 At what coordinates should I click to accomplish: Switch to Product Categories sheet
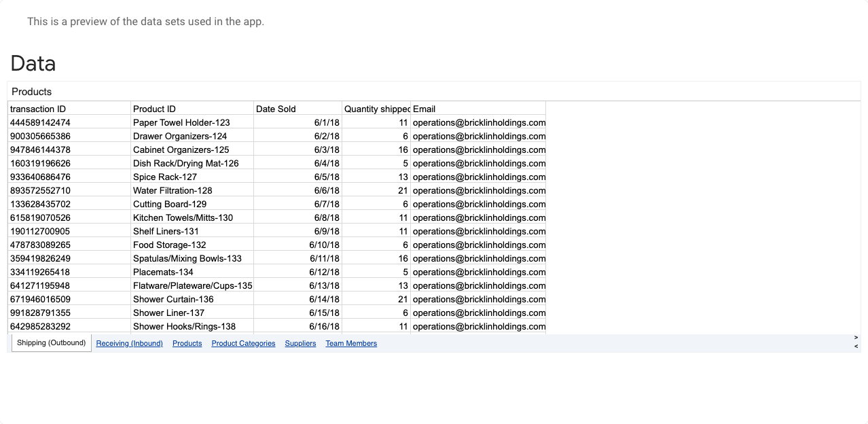click(243, 344)
